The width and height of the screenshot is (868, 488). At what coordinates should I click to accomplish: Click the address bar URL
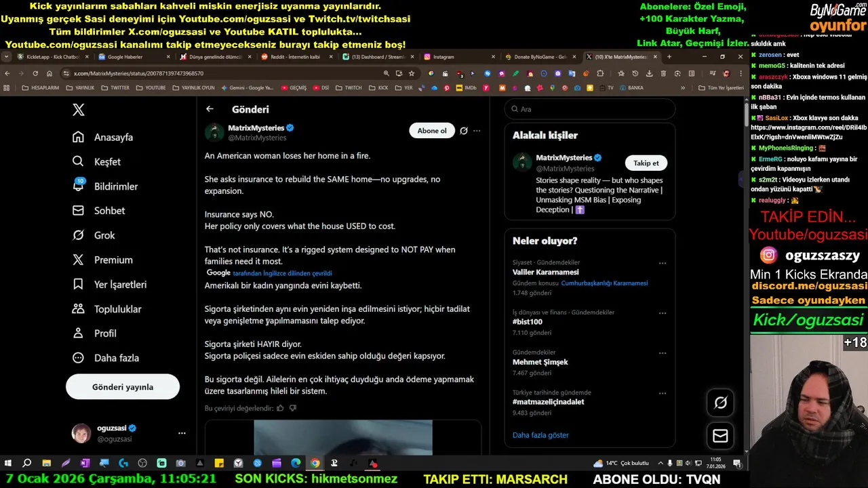pyautogui.click(x=139, y=73)
